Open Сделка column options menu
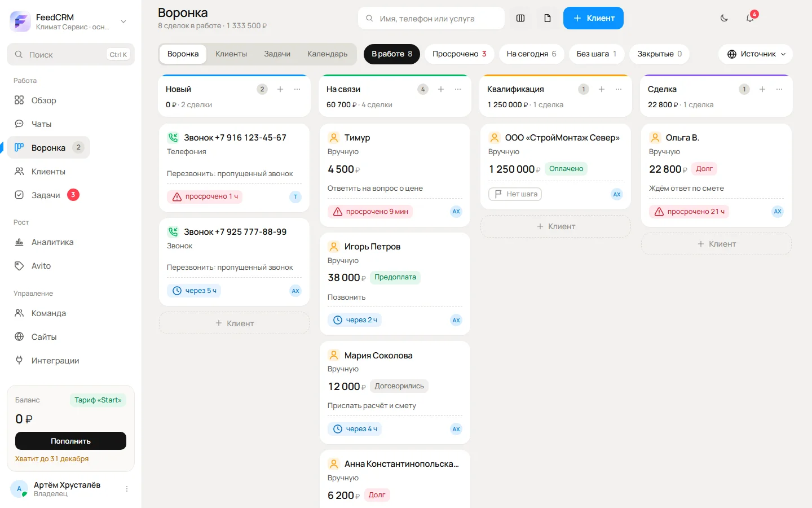Image resolution: width=812 pixels, height=508 pixels. [779, 89]
